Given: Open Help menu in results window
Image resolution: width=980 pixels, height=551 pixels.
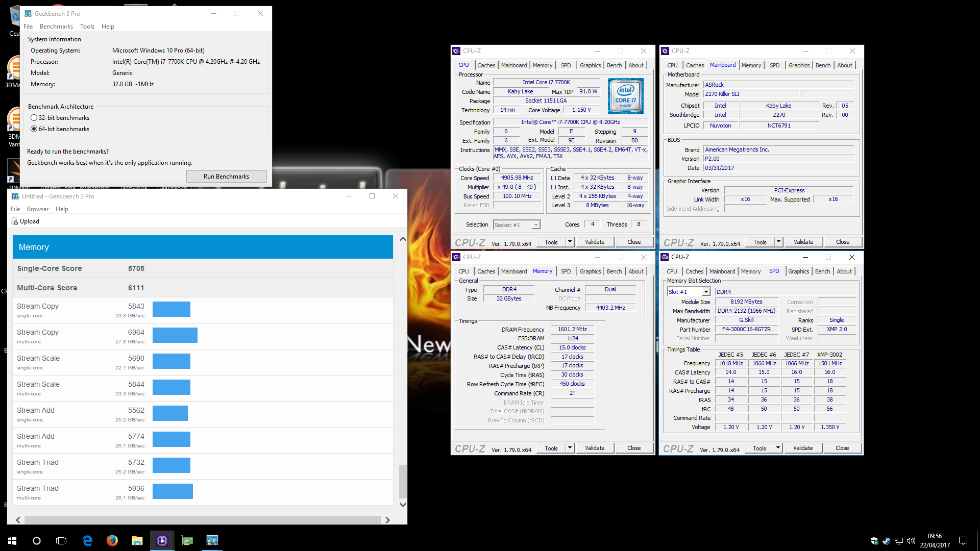Looking at the screenshot, I should (62, 209).
